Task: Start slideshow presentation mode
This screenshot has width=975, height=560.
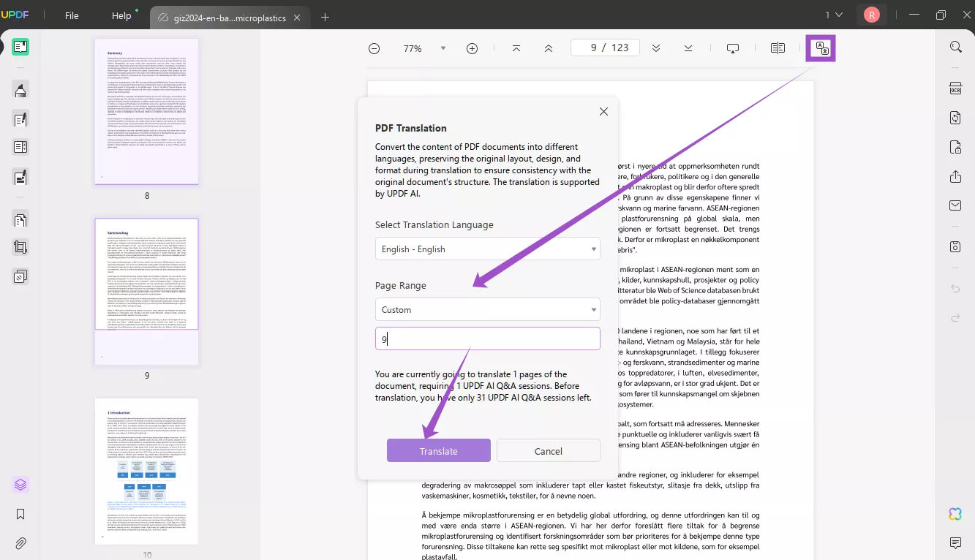Action: pyautogui.click(x=733, y=48)
